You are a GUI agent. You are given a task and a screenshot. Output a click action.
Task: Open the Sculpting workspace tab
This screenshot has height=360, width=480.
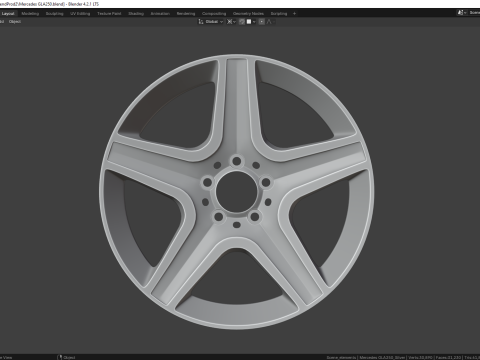[x=54, y=14]
